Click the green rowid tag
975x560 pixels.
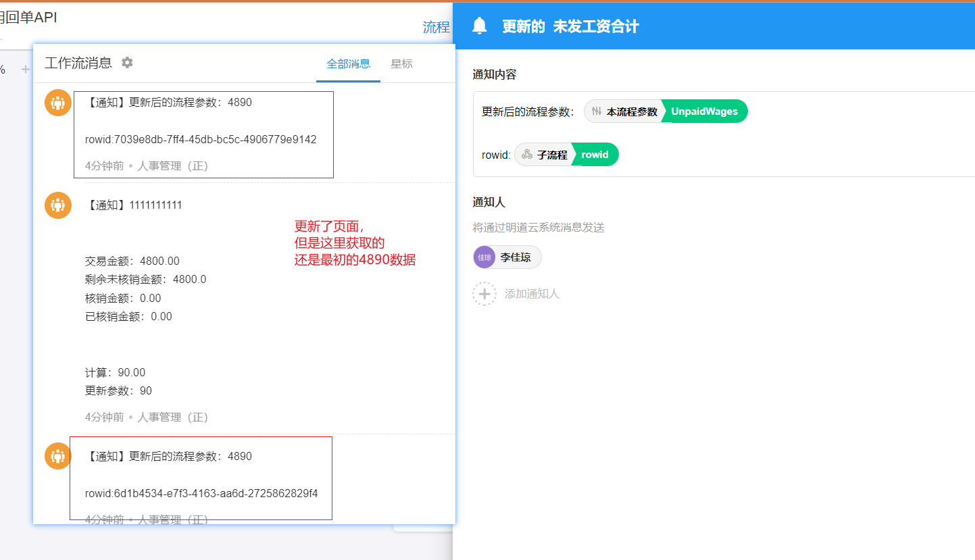(x=595, y=155)
